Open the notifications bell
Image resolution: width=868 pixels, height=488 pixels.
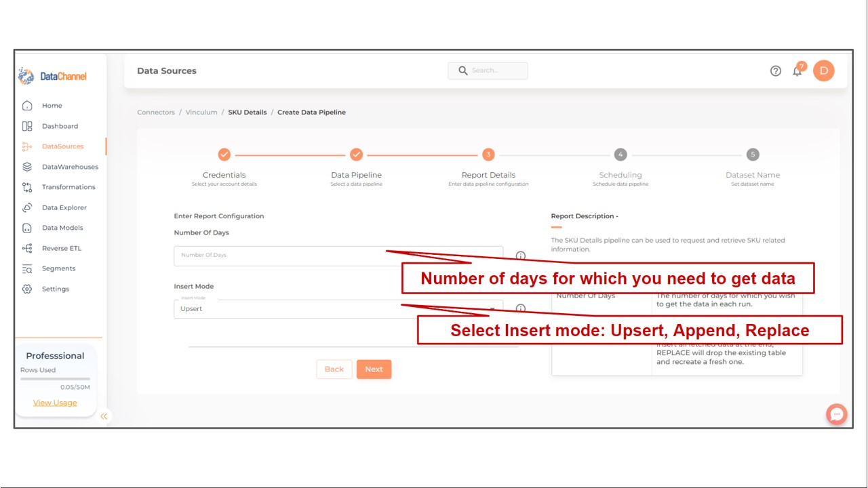[x=797, y=70]
